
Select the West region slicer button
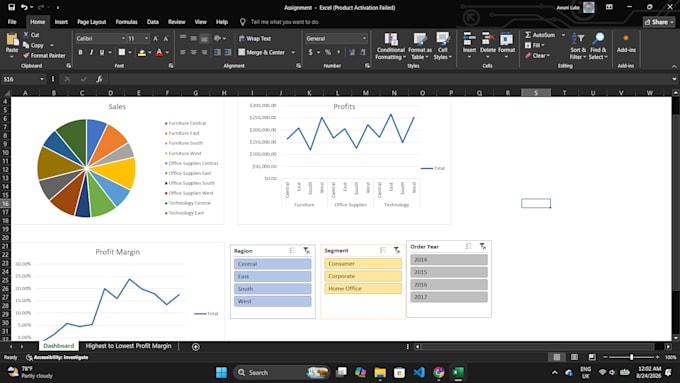(x=272, y=301)
